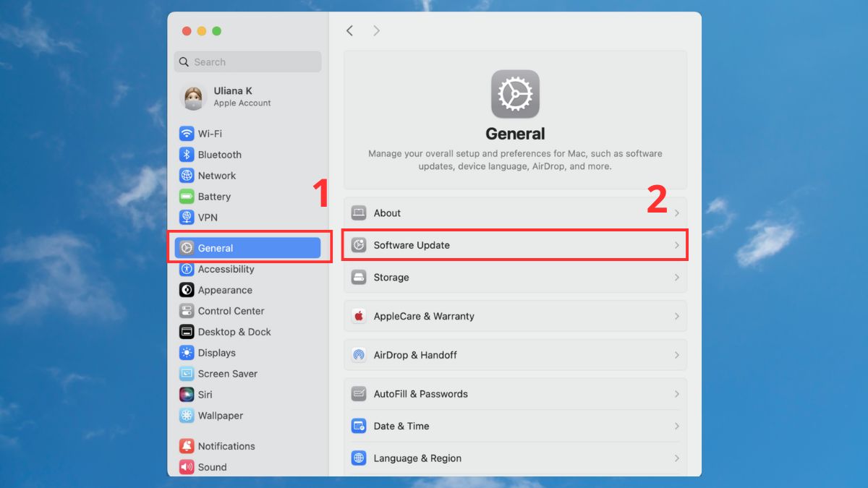Open Bluetooth settings via its icon
The width and height of the screenshot is (868, 488).
coord(187,154)
